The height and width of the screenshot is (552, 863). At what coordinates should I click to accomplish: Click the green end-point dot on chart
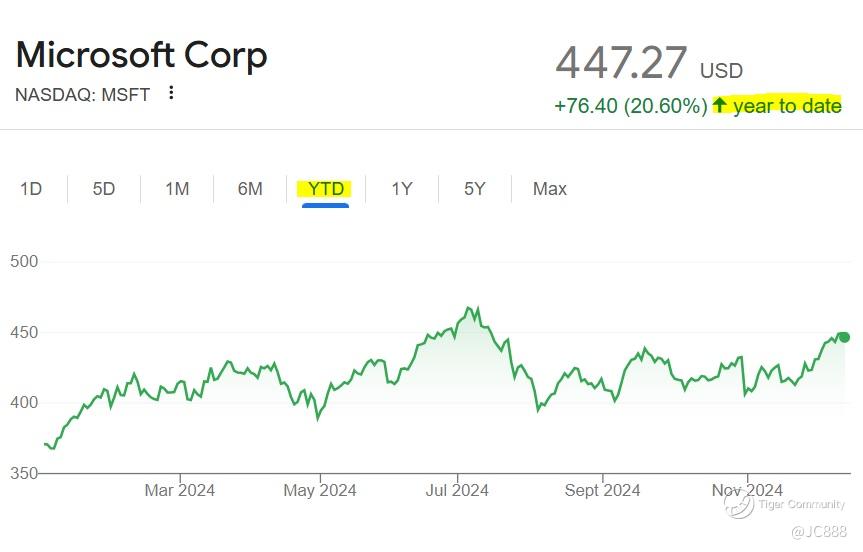point(843,337)
